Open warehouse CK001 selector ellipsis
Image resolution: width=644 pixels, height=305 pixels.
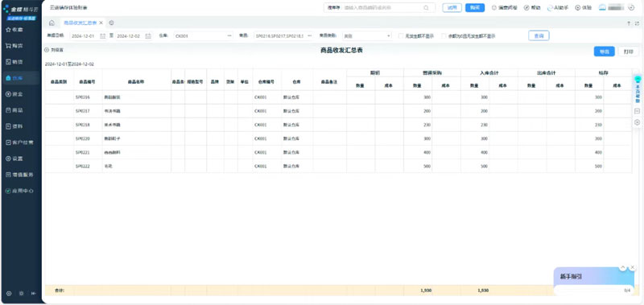tap(229, 36)
